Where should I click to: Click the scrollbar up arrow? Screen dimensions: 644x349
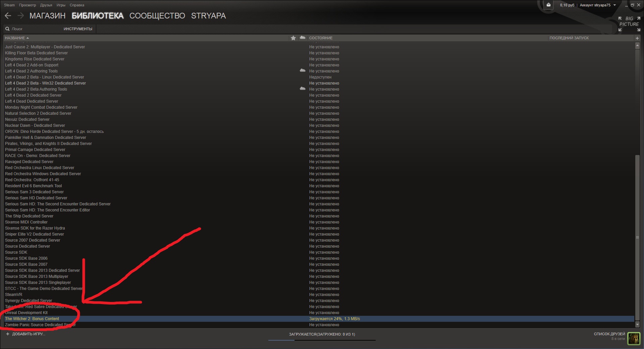click(637, 45)
